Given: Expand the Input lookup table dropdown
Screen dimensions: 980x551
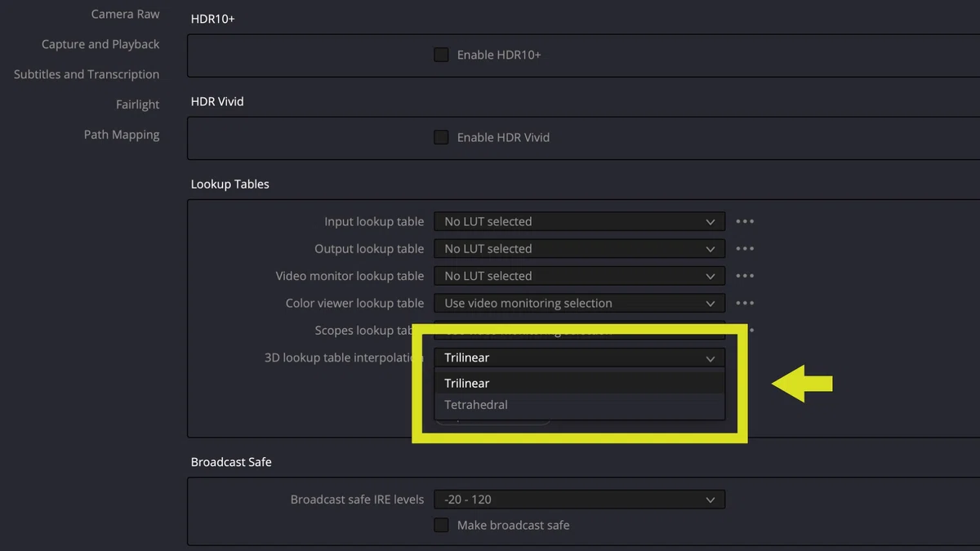Looking at the screenshot, I should tap(579, 221).
